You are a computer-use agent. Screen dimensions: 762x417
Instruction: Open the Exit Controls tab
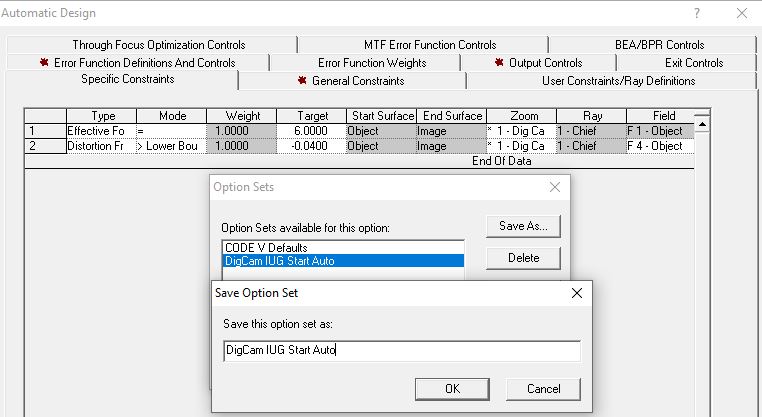[x=693, y=62]
